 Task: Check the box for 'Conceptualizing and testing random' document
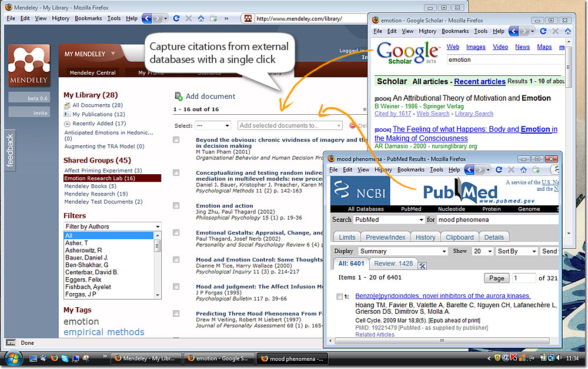click(x=176, y=172)
